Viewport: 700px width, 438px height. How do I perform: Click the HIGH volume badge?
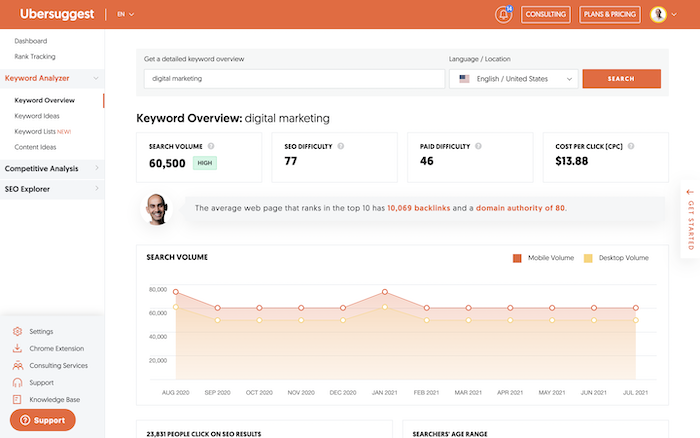[x=205, y=163]
